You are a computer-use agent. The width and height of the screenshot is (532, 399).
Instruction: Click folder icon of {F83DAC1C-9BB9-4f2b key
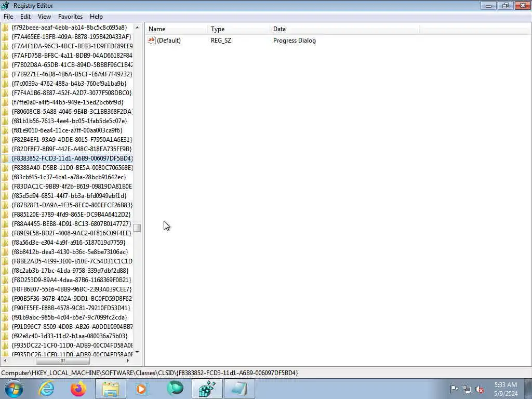[5, 187]
